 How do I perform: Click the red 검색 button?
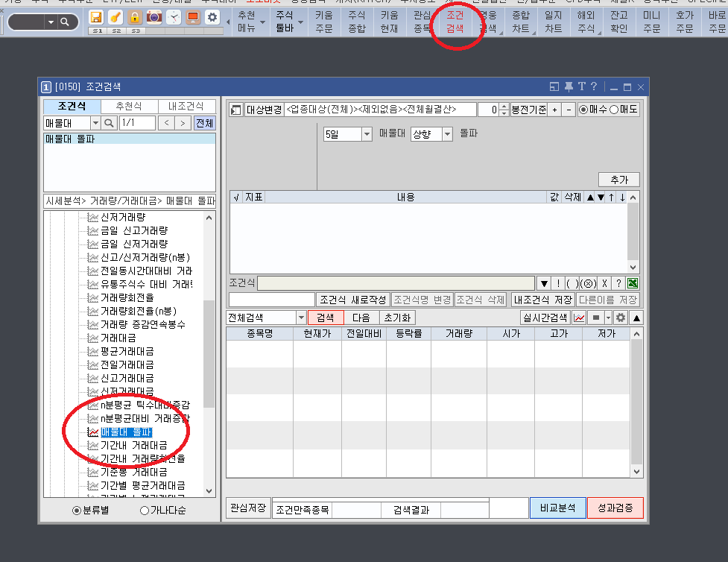pos(326,318)
